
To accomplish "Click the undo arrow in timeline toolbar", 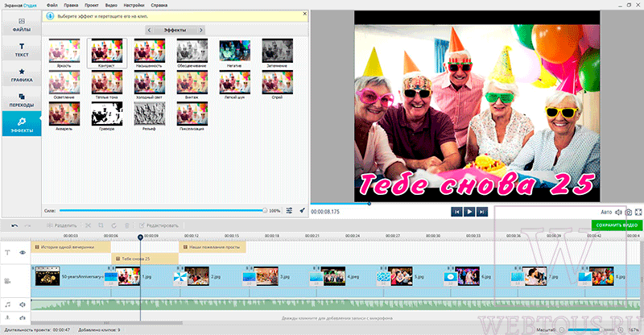I will pyautogui.click(x=14, y=225).
